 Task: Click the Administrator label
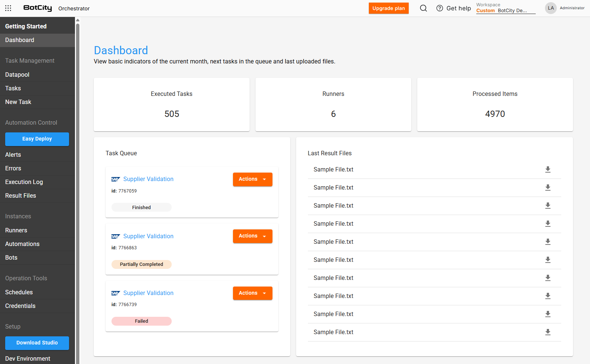tap(572, 8)
